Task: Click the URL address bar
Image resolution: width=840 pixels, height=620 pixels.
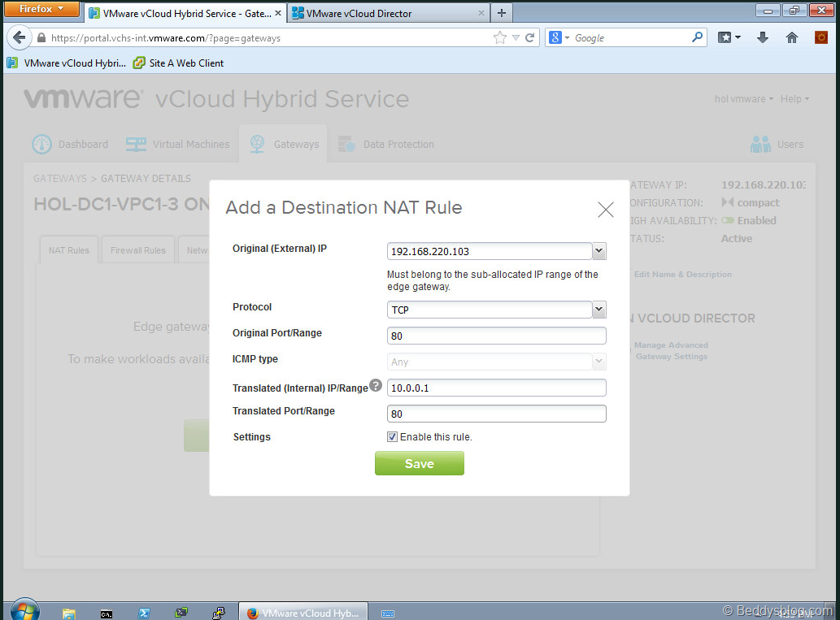Action: [268, 38]
